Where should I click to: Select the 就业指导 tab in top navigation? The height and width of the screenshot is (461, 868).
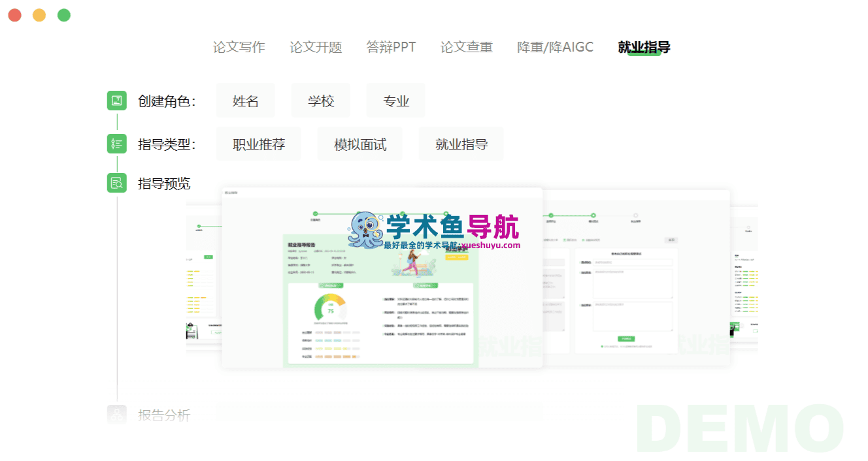644,47
